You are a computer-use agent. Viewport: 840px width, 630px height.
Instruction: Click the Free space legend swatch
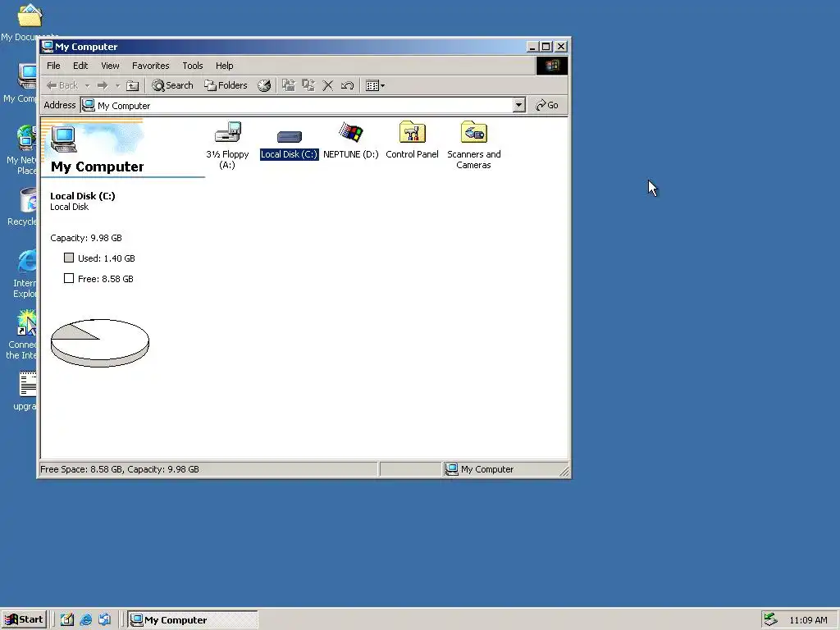69,278
